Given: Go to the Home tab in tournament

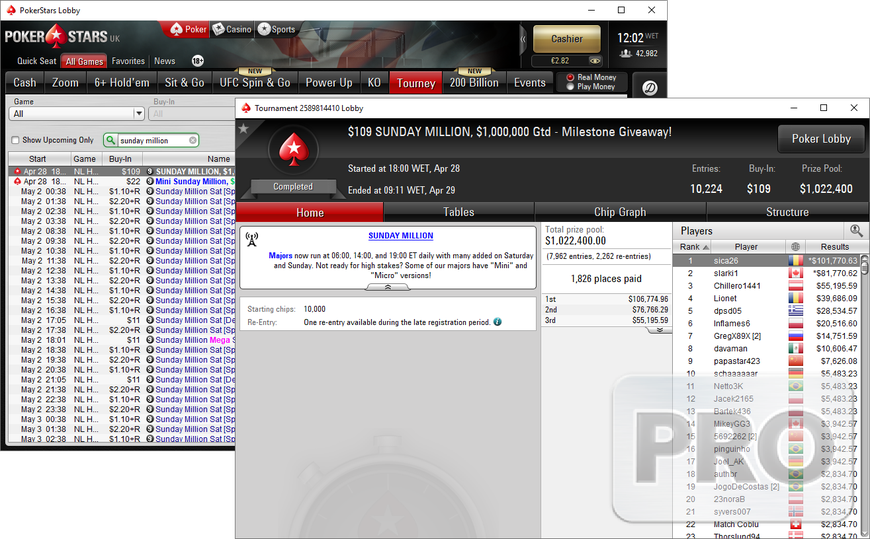Looking at the screenshot, I should (x=310, y=212).
